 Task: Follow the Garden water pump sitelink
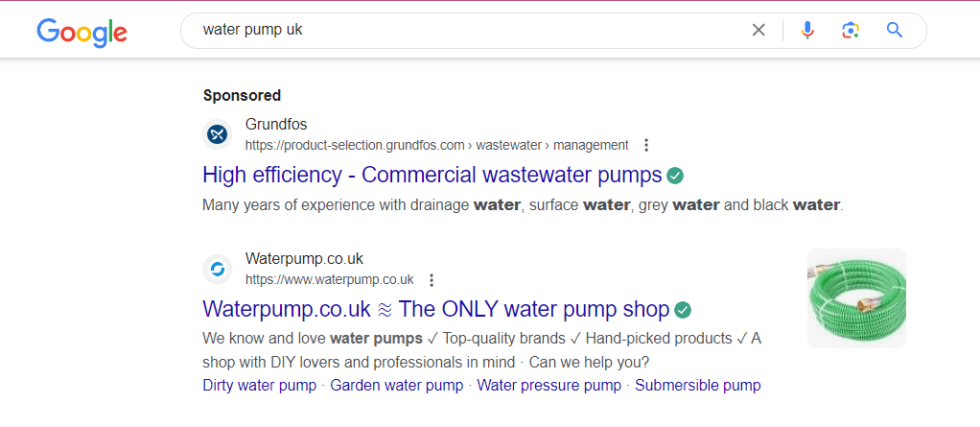point(397,385)
